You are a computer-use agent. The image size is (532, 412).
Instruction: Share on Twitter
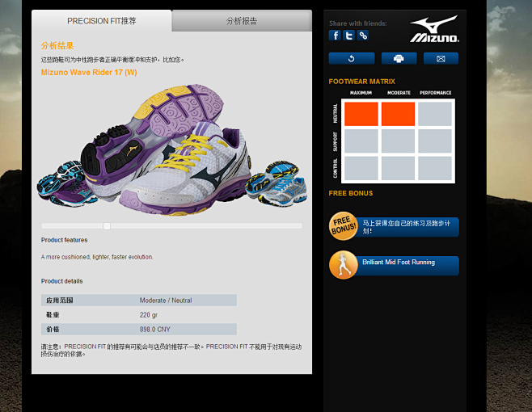click(349, 36)
